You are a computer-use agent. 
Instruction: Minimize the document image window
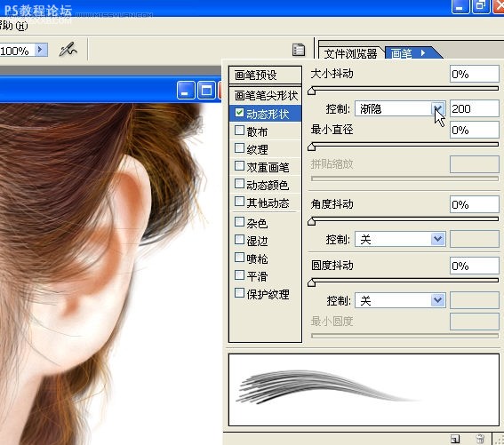point(186,91)
